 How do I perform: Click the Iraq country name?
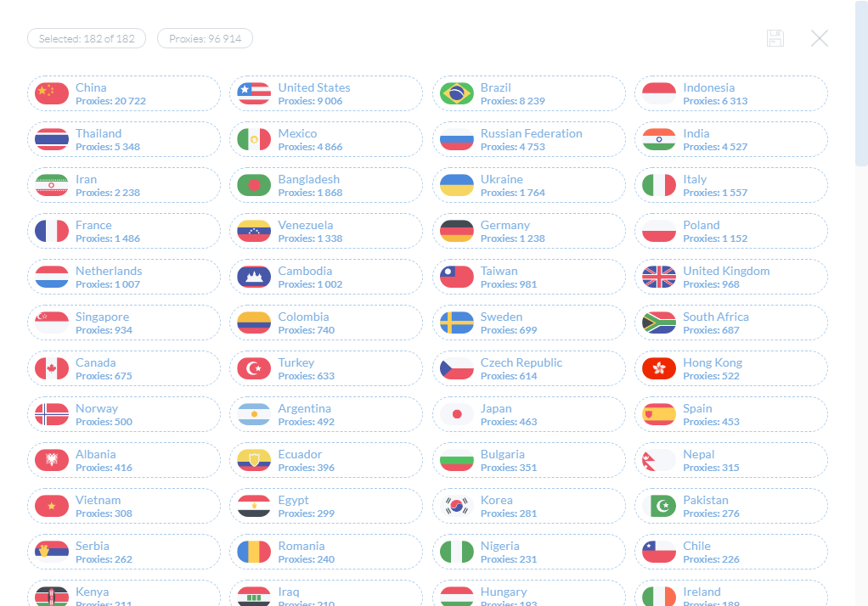(x=289, y=592)
